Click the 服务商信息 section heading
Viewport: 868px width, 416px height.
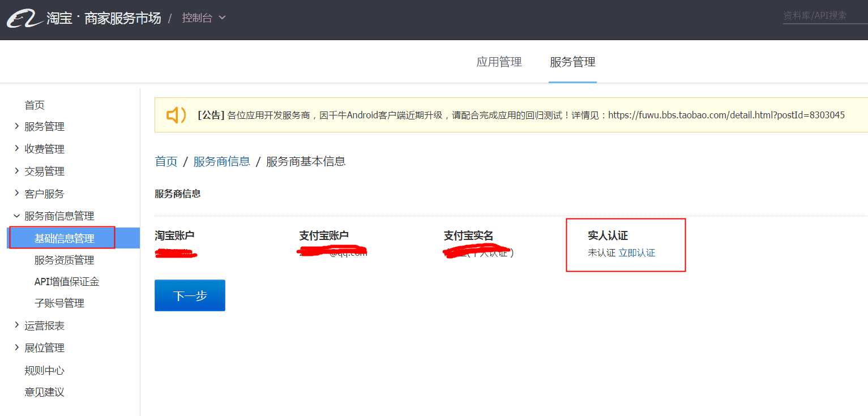178,194
